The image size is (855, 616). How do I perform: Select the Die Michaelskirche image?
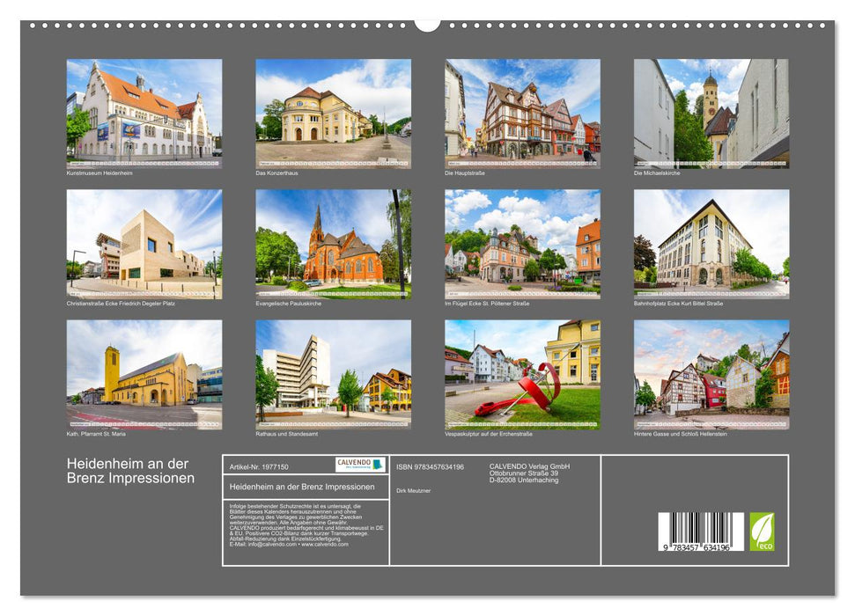pos(711,113)
